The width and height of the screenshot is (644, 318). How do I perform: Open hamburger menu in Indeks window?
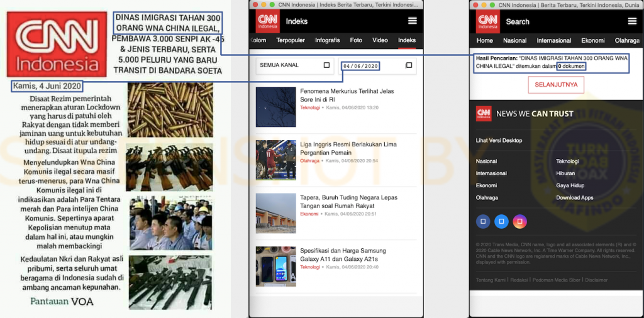click(x=412, y=21)
